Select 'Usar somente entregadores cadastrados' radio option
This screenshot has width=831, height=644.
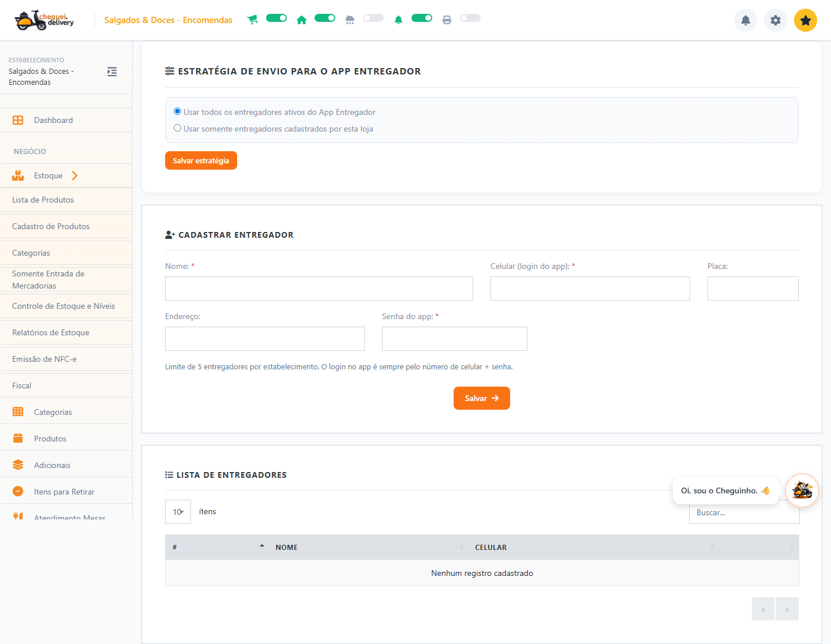pos(178,128)
